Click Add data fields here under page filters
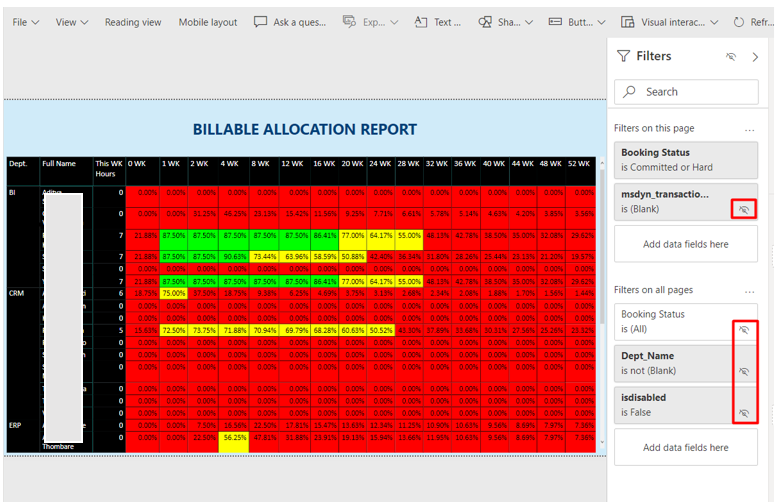Image resolution: width=775 pixels, height=502 pixels. click(686, 244)
